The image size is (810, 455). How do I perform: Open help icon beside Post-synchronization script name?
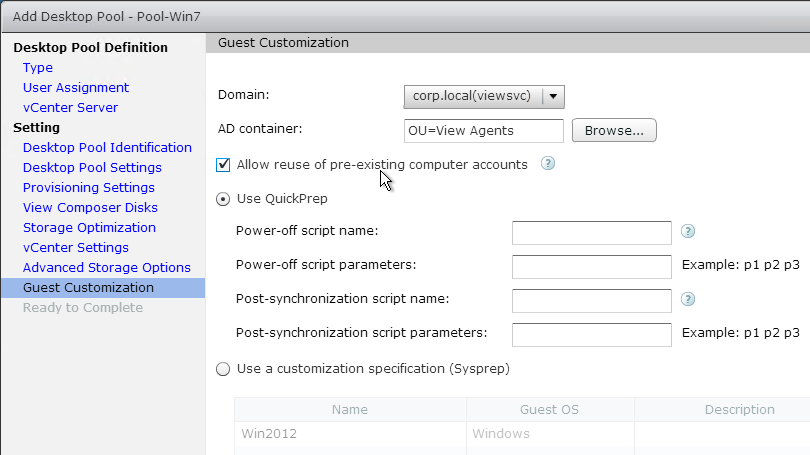click(688, 299)
